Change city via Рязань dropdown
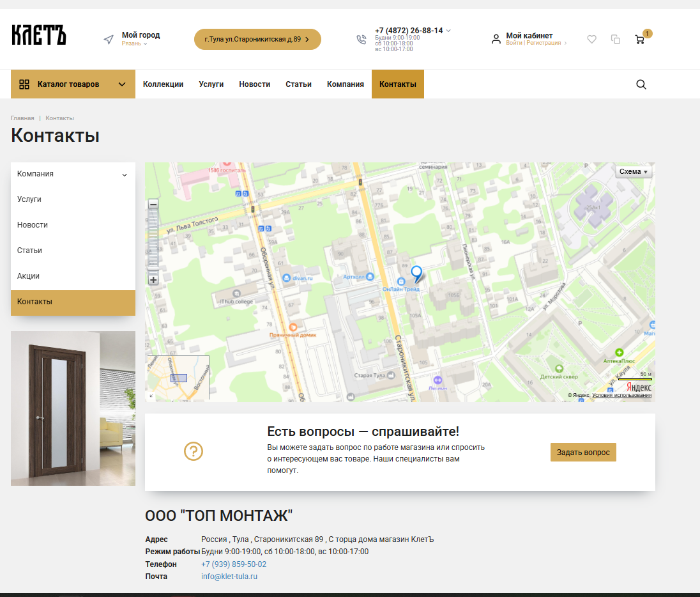 135,43
